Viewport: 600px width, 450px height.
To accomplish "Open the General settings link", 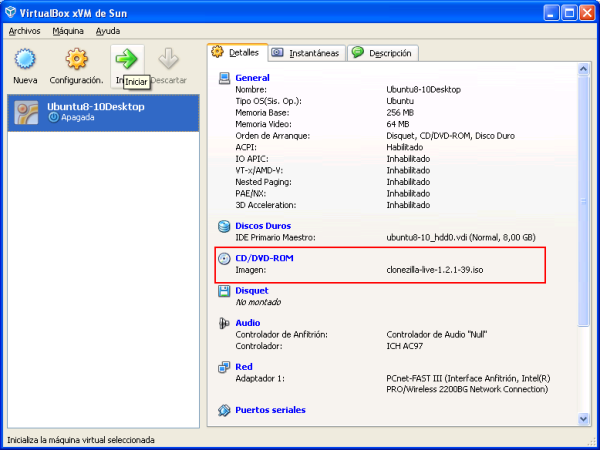I will (x=252, y=78).
